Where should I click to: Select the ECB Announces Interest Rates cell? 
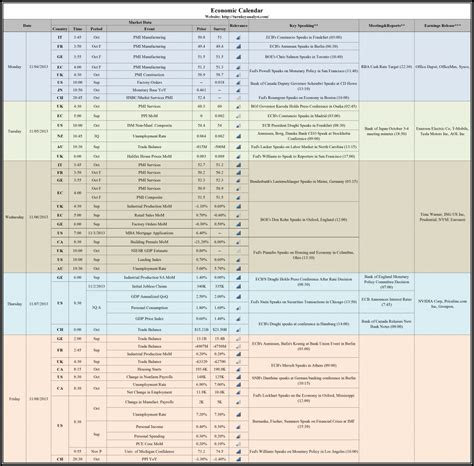[387, 302]
